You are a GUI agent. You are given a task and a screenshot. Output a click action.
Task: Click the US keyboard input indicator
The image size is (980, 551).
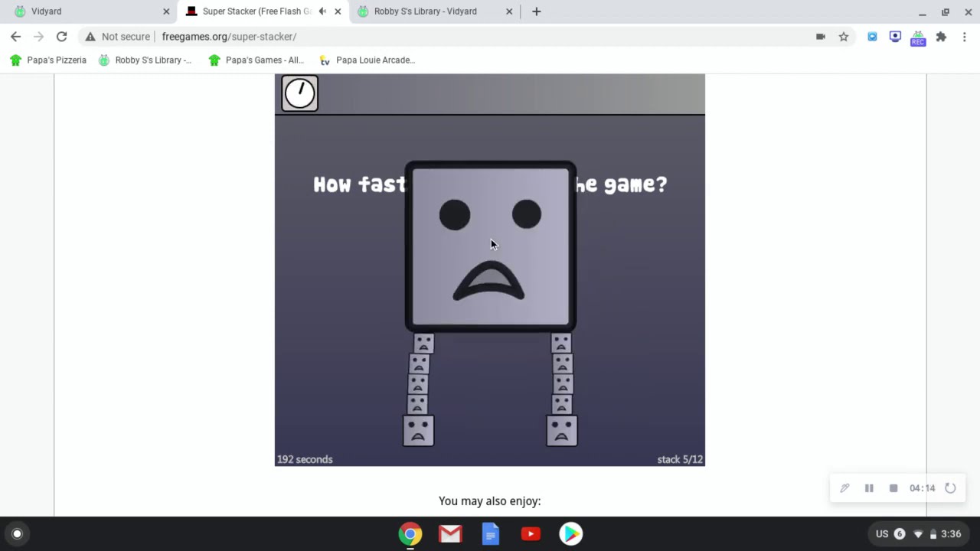coord(882,534)
